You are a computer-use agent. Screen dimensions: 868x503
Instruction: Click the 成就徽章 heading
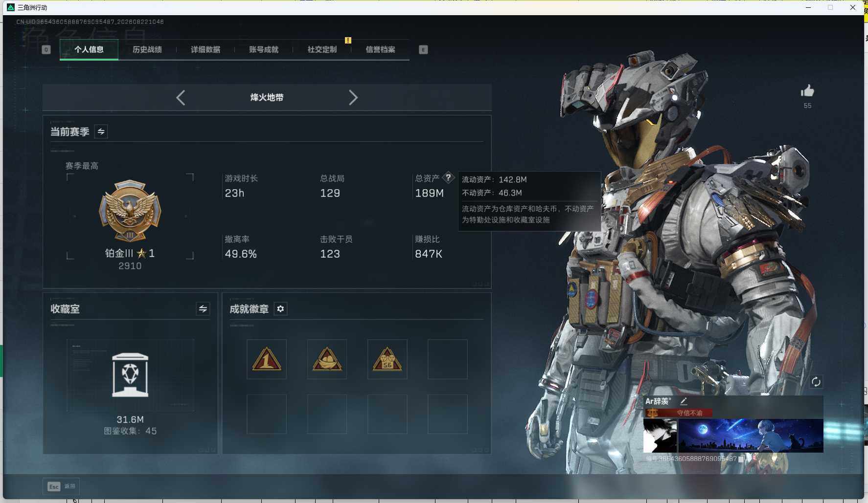tap(249, 309)
